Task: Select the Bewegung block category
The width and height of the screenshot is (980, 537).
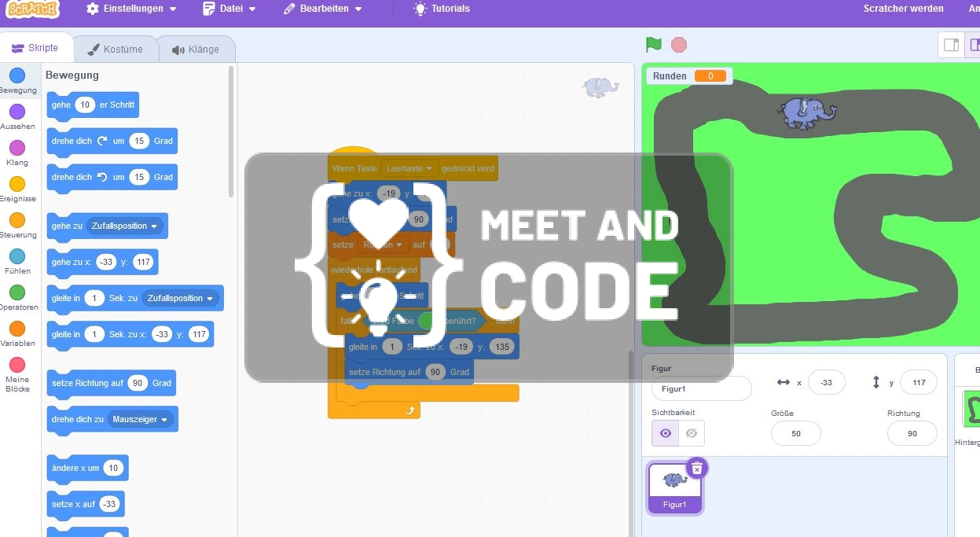Action: pyautogui.click(x=17, y=81)
